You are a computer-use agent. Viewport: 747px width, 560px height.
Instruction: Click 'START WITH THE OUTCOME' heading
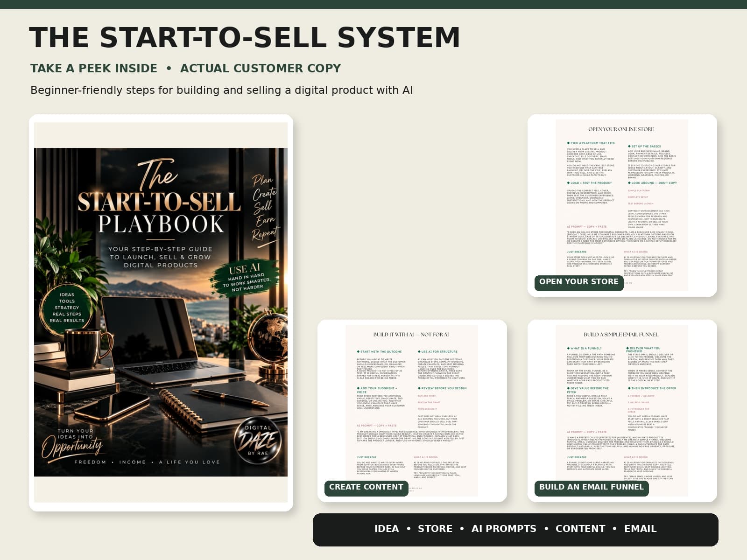coord(380,352)
